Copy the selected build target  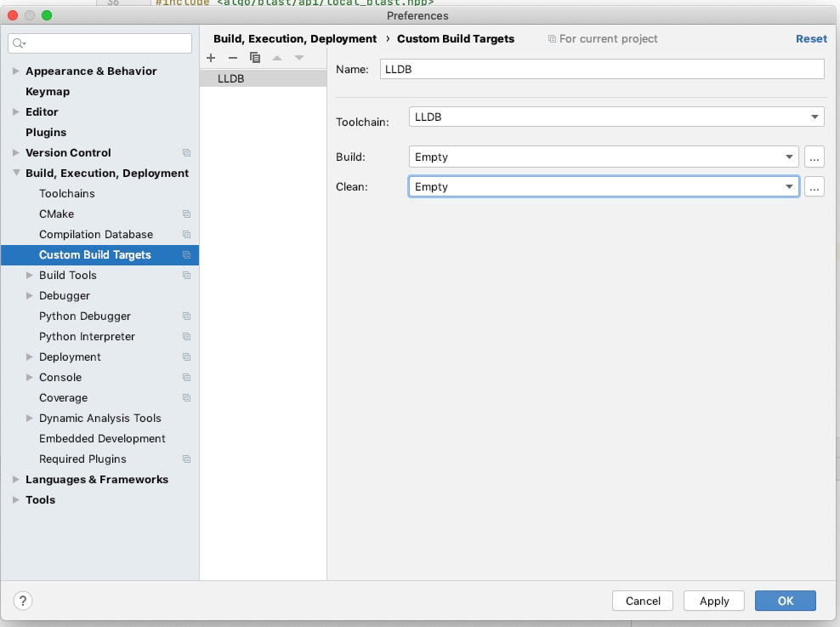255,58
